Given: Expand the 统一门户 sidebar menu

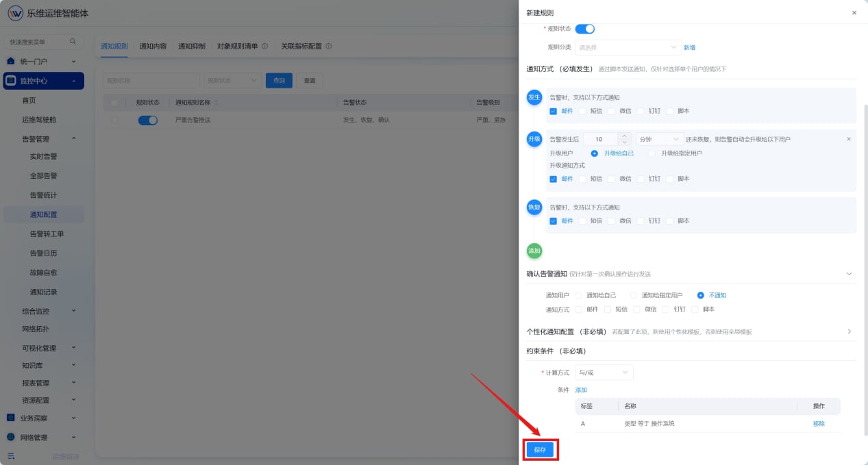Looking at the screenshot, I should (x=44, y=61).
